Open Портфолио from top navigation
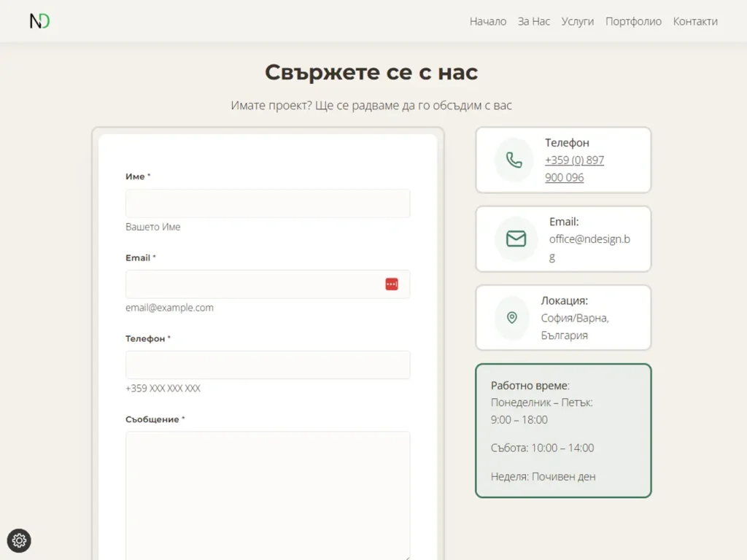Image resolution: width=747 pixels, height=560 pixels. [633, 21]
